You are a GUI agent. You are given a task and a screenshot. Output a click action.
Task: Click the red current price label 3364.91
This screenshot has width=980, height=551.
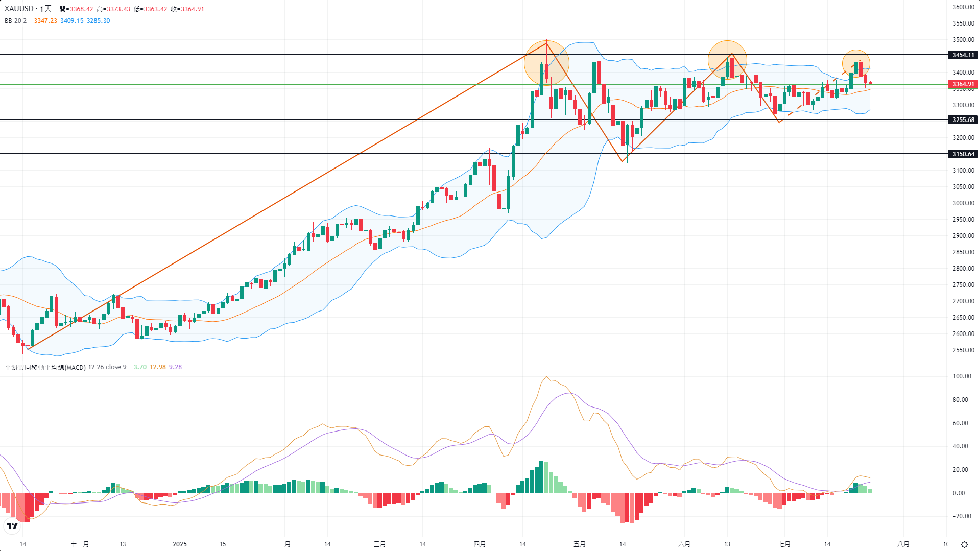tap(963, 84)
